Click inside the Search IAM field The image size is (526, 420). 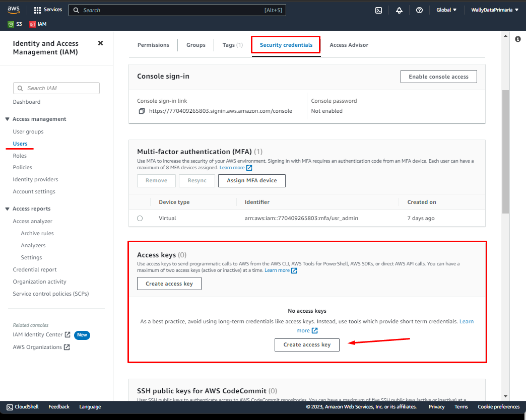(56, 88)
